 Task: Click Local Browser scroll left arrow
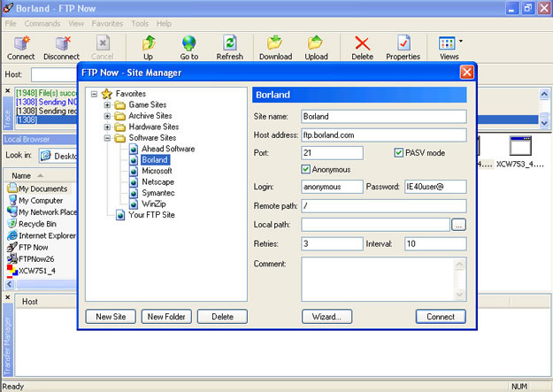click(x=10, y=284)
